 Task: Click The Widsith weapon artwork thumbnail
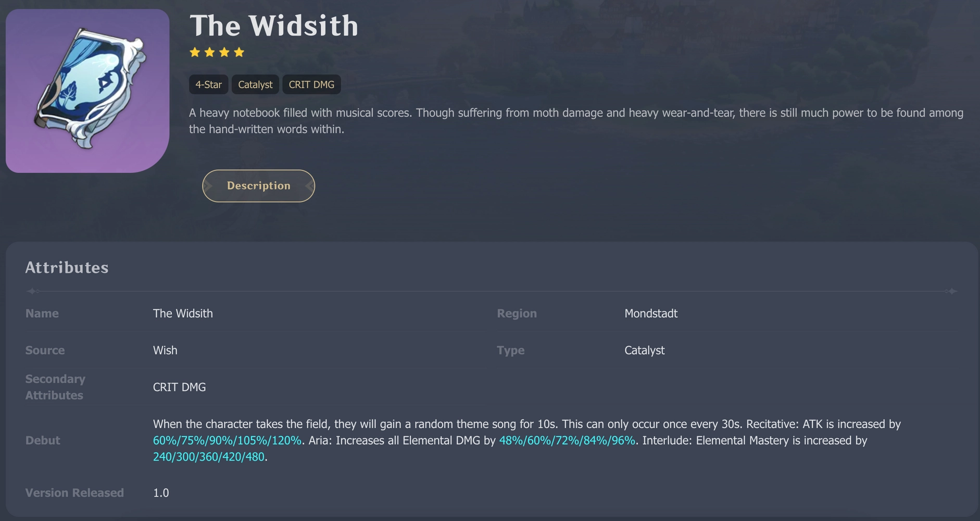tap(87, 91)
